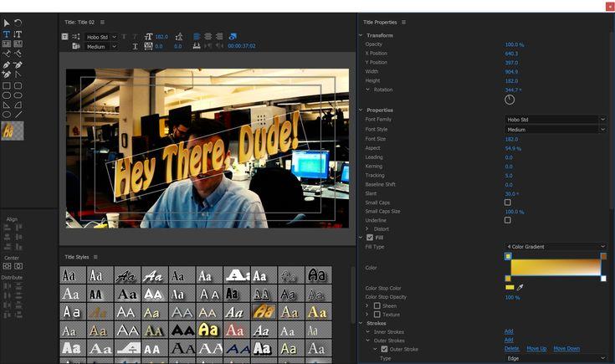
Task: Enable the Small Caps checkbox
Action: [508, 203]
